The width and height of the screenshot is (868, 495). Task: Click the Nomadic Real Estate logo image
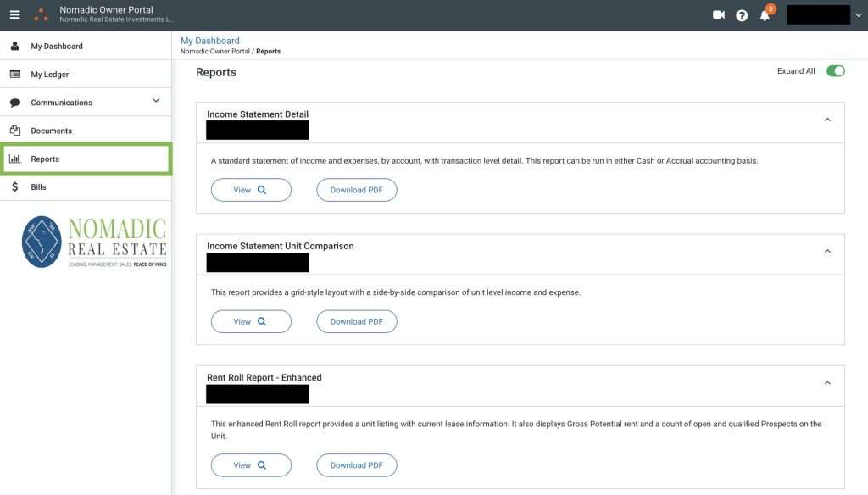pos(94,242)
